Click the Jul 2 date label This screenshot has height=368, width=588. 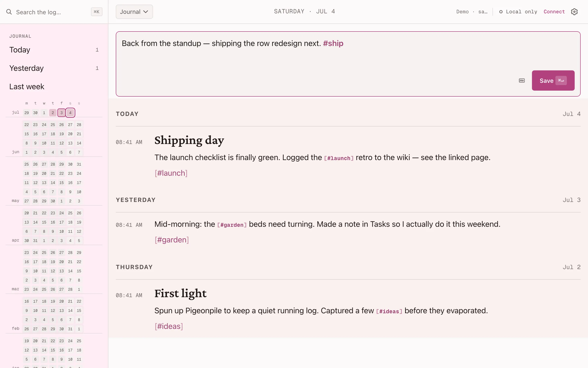coord(571,267)
